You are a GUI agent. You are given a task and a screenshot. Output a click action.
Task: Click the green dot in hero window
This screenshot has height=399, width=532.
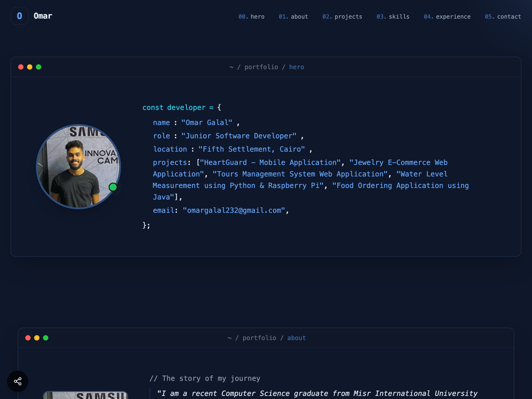39,67
